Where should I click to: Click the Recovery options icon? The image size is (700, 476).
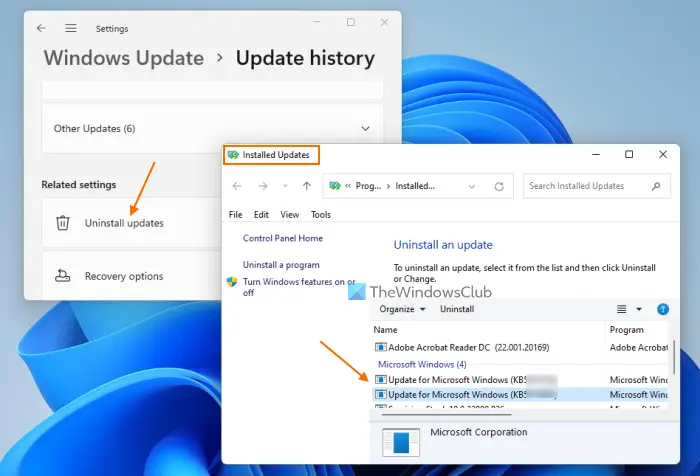click(x=62, y=276)
